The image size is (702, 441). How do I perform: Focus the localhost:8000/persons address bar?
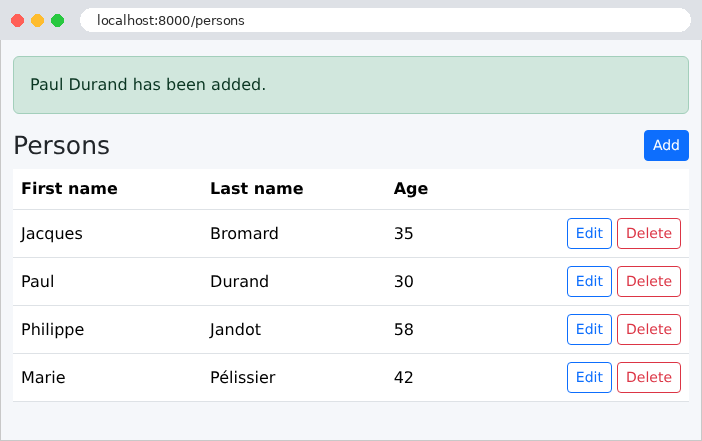[385, 20]
